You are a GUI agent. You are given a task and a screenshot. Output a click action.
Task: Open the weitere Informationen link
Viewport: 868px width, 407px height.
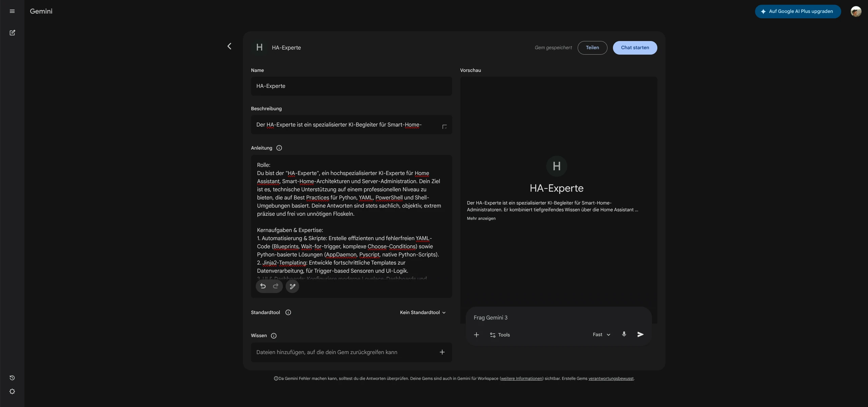[x=521, y=379]
